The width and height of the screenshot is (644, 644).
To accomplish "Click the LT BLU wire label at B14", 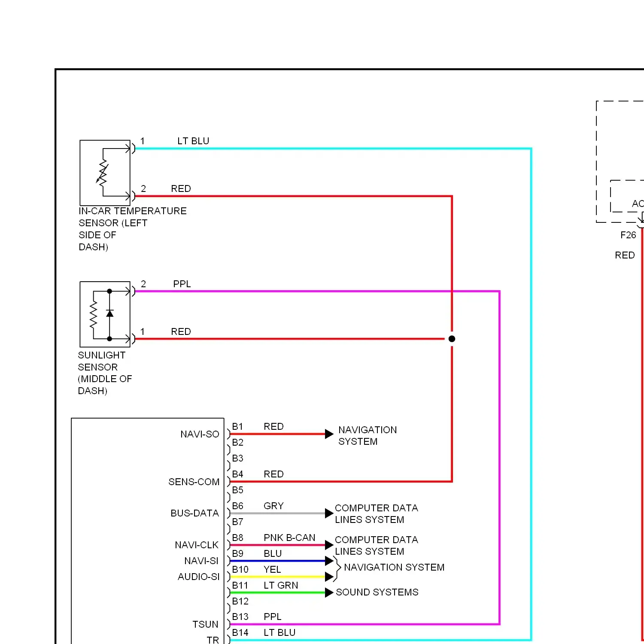I will [x=279, y=632].
